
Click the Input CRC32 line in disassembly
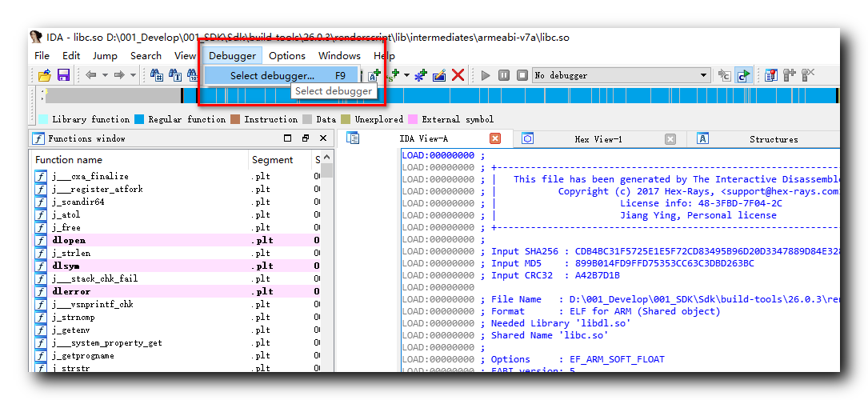pos(511,275)
